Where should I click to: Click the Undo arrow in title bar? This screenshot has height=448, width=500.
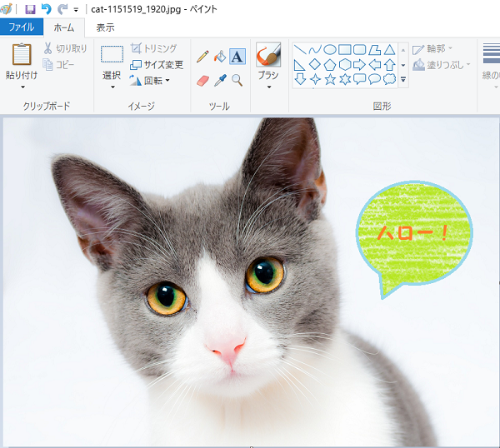tap(47, 9)
